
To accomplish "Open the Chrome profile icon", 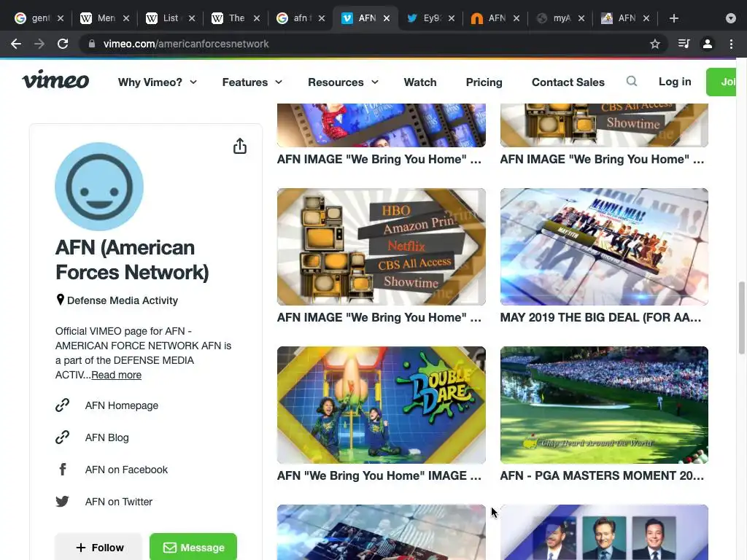I will 708,44.
